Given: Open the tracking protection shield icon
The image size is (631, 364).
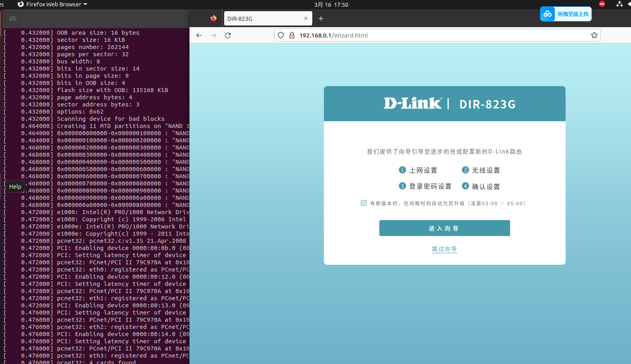Looking at the screenshot, I should pyautogui.click(x=281, y=35).
